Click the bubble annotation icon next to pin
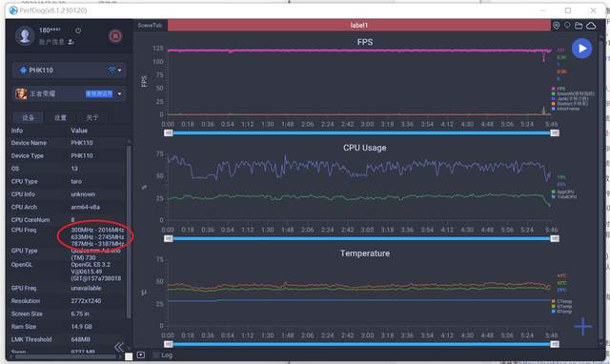This screenshot has height=364, width=610. (568, 26)
